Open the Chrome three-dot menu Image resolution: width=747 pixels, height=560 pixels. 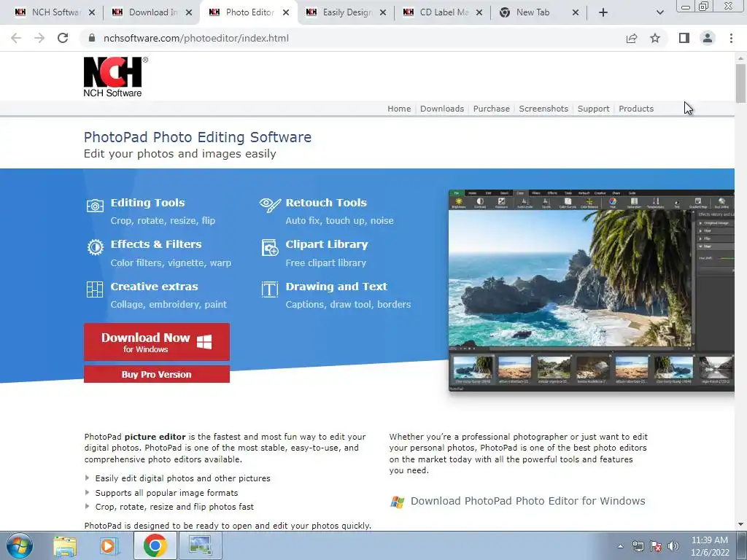point(731,38)
